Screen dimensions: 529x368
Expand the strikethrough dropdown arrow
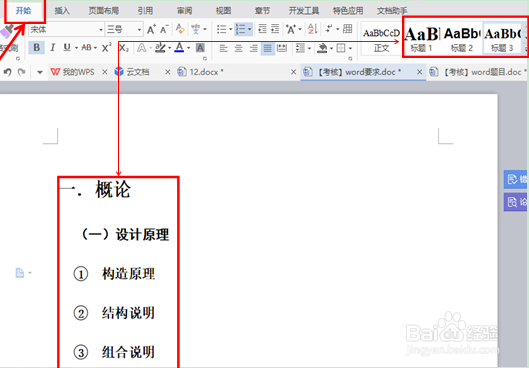click(x=96, y=48)
